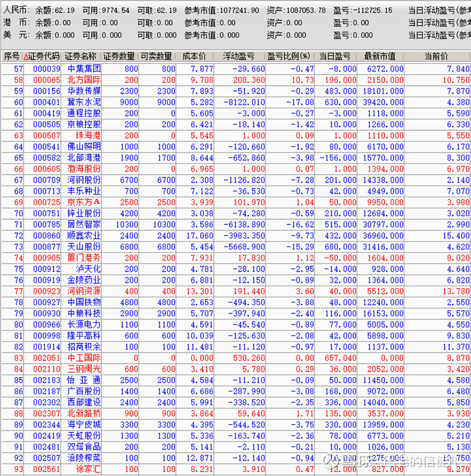Click stock code 002051

47,358
